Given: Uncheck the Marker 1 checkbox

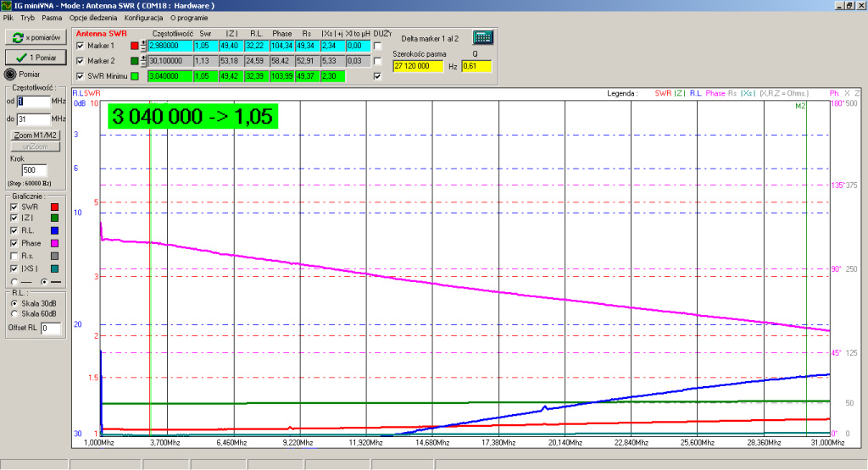Looking at the screenshot, I should (81, 46).
